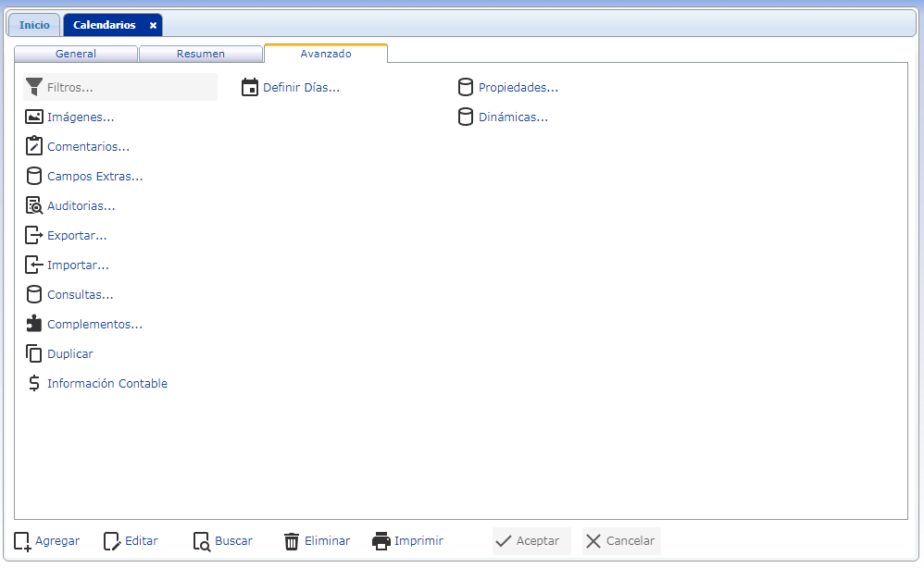Open the Dinámicas... link
The width and height of the screenshot is (924, 568).
click(x=513, y=117)
